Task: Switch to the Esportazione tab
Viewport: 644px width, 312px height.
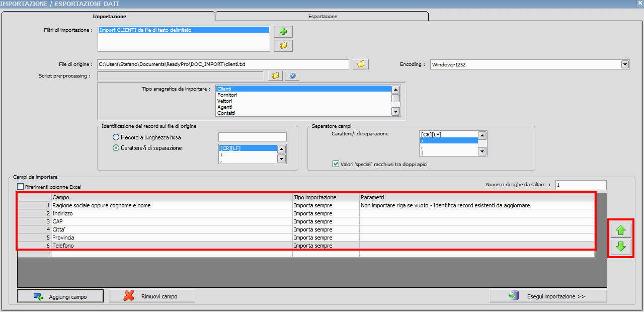Action: point(323,16)
